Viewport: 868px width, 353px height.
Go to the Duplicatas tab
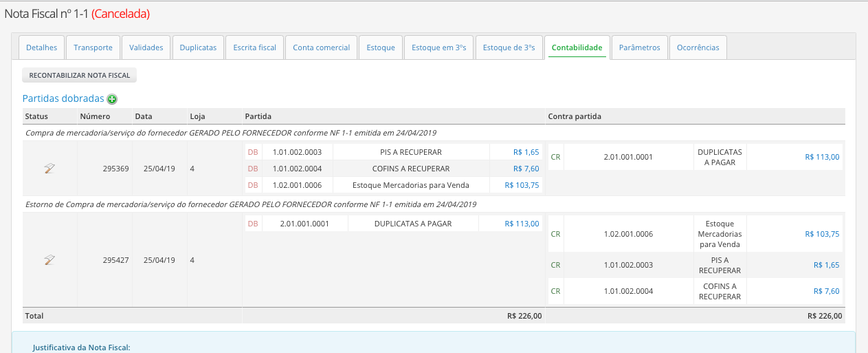pos(198,47)
